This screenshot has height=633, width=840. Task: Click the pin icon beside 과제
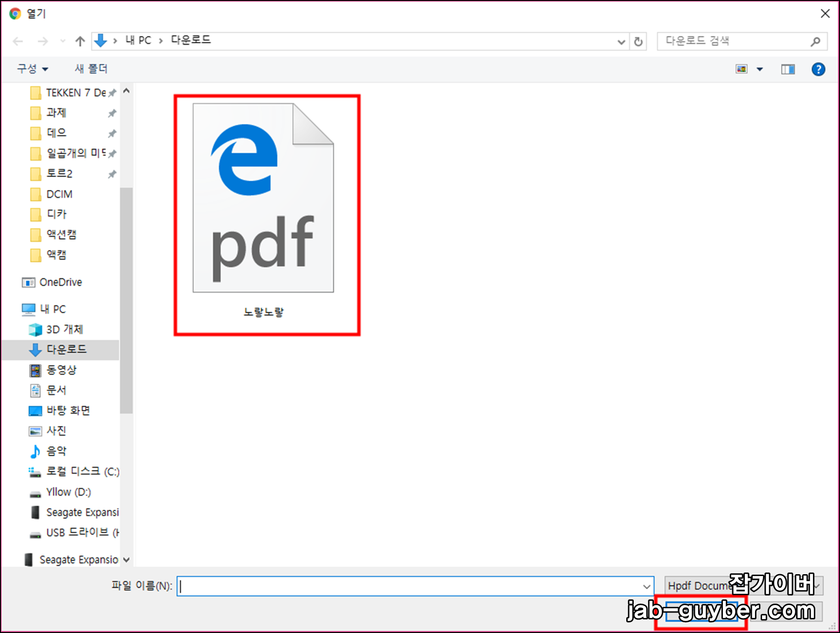[x=112, y=113]
